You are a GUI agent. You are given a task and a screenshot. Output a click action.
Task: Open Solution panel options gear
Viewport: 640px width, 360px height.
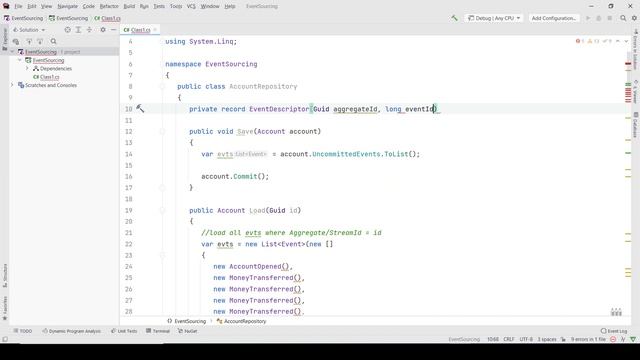(103, 30)
